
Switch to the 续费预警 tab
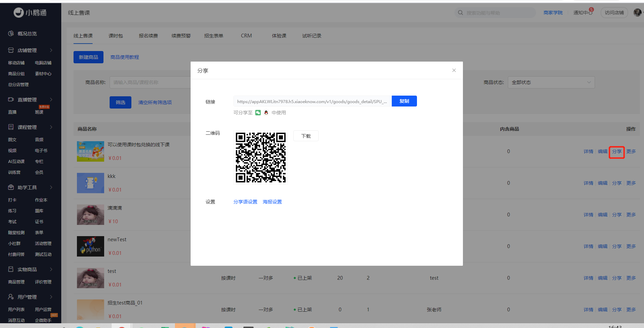pyautogui.click(x=181, y=36)
